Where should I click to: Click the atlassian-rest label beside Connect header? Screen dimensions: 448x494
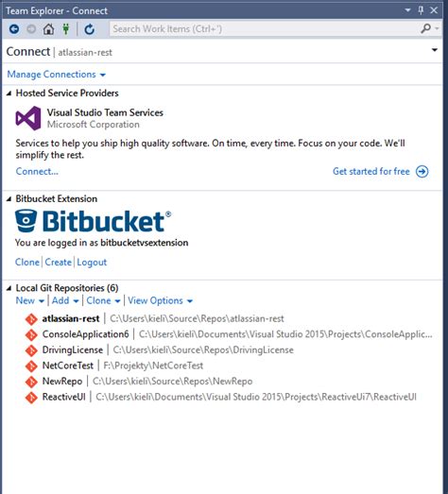(85, 52)
